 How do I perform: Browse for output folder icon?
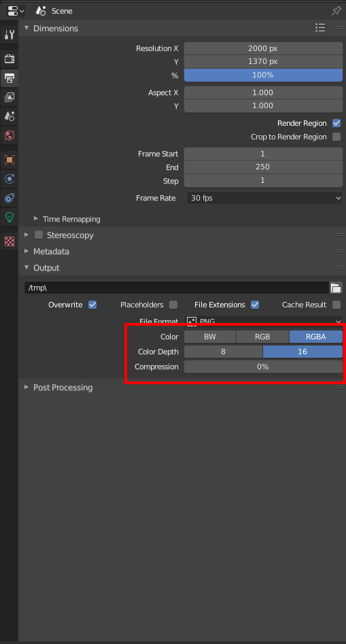click(336, 288)
